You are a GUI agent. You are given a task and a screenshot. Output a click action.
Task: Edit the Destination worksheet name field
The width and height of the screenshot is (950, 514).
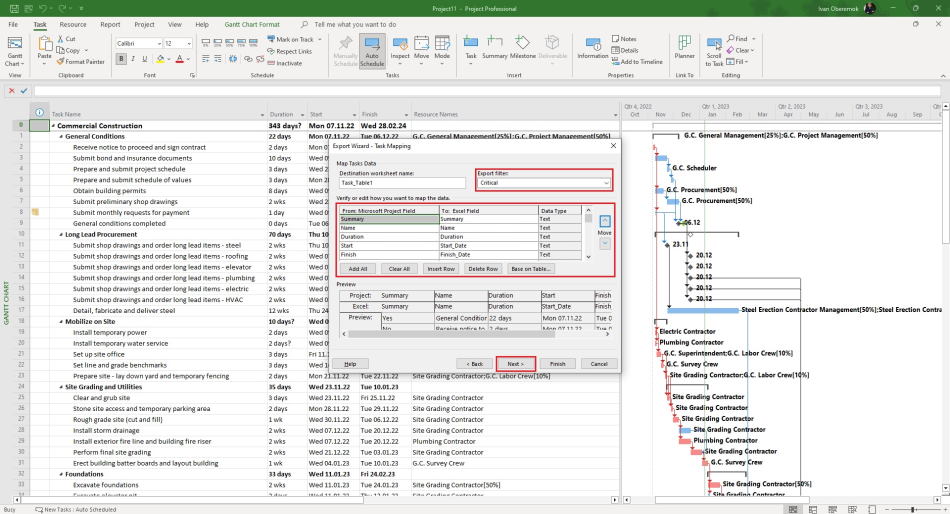pos(402,183)
